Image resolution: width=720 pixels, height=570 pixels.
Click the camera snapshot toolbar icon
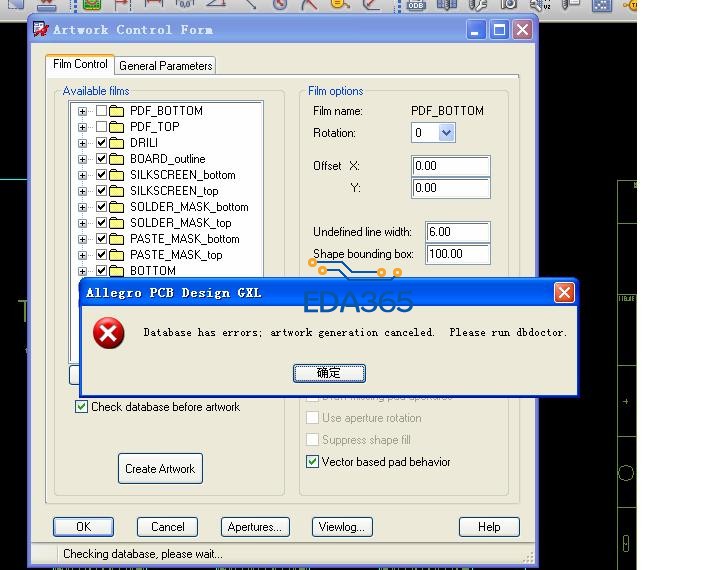[x=508, y=5]
